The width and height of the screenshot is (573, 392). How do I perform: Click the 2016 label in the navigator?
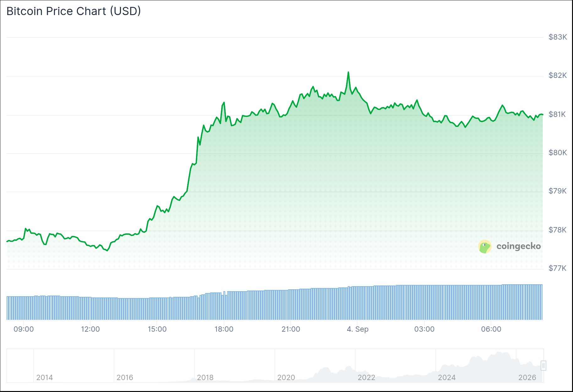125,378
